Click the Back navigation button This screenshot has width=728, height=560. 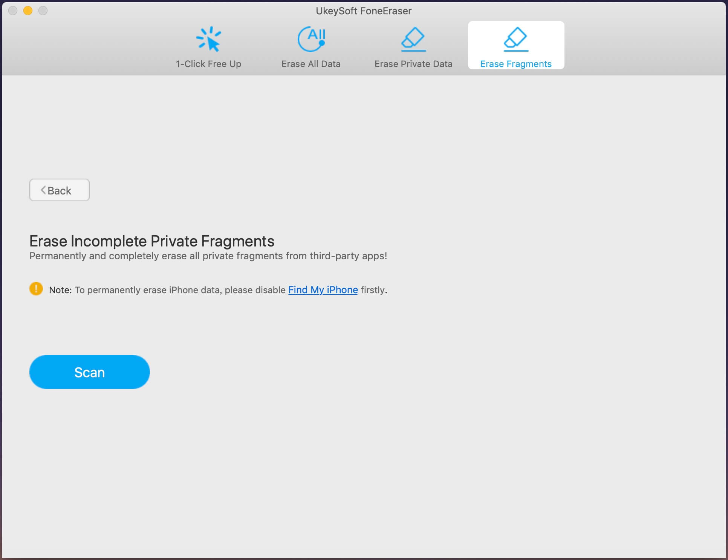pos(59,190)
